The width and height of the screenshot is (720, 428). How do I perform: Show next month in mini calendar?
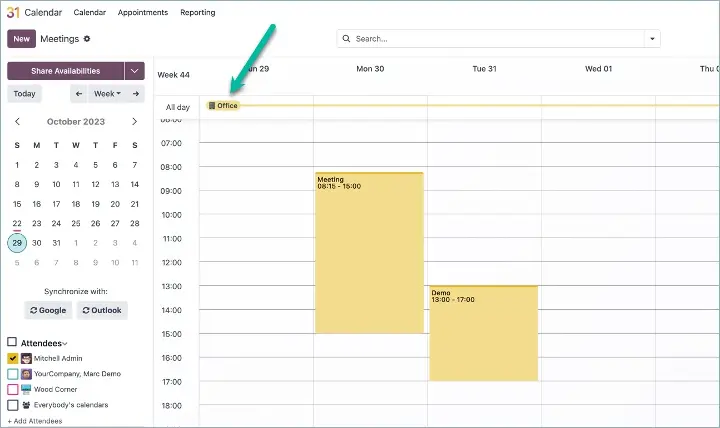[135, 121]
